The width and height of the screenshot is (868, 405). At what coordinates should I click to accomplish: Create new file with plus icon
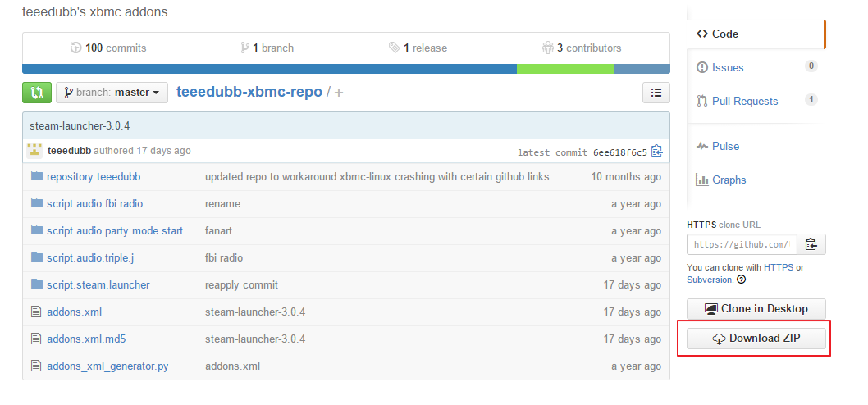(x=339, y=93)
